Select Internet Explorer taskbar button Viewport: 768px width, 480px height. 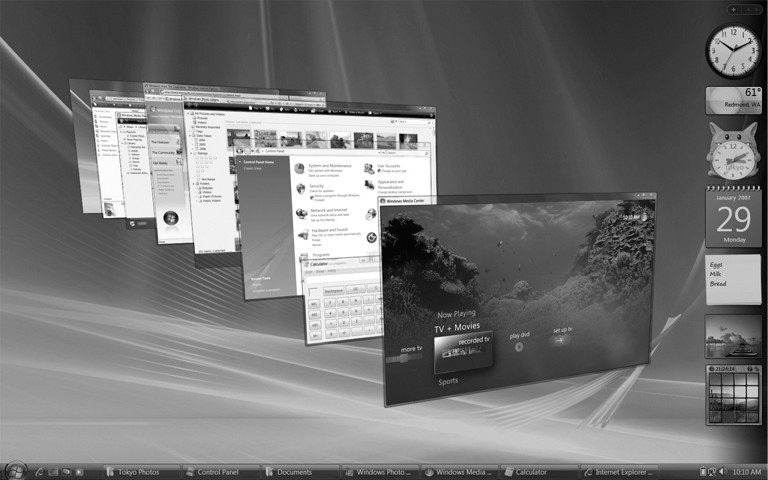point(618,471)
